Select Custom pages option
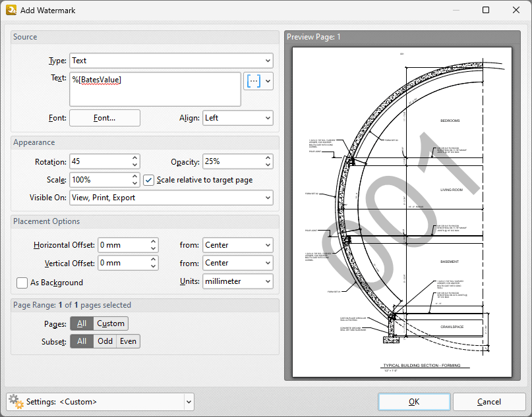Viewport: 532px width, 417px height. (x=111, y=323)
